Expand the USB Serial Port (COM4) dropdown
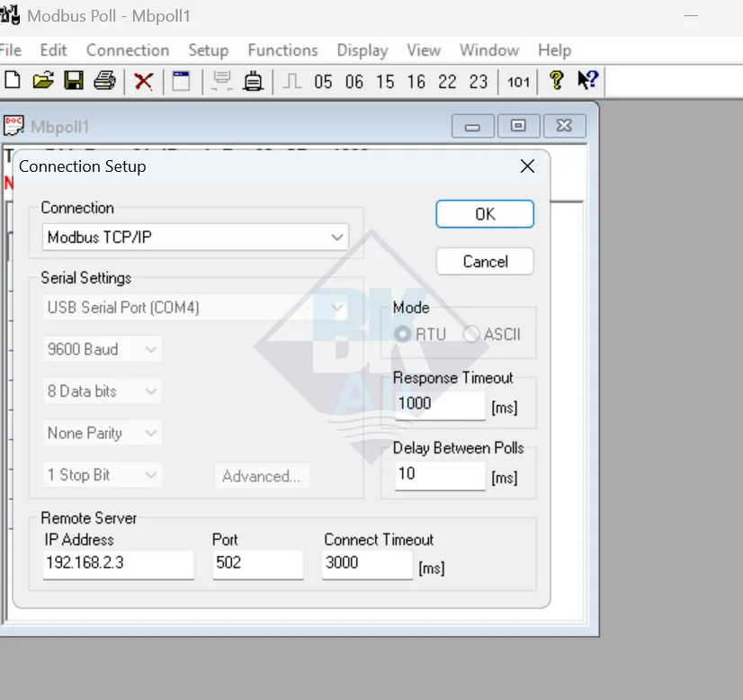The height and width of the screenshot is (700, 743). (x=195, y=307)
